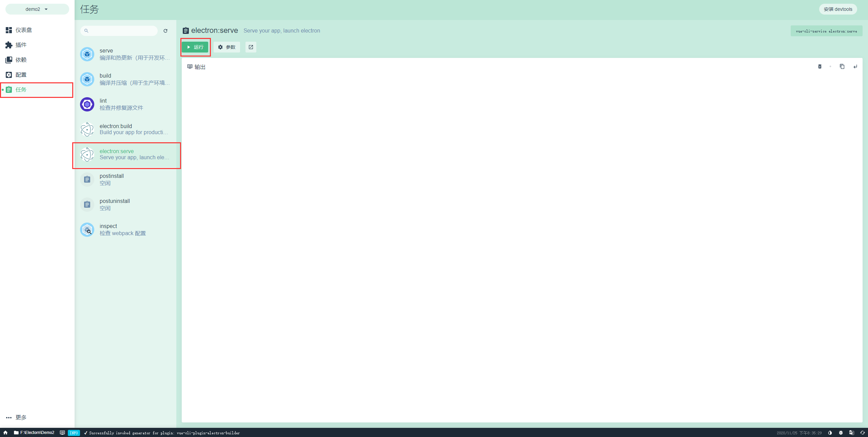Open logs panel icon in status bar
868x437 pixels.
62,433
